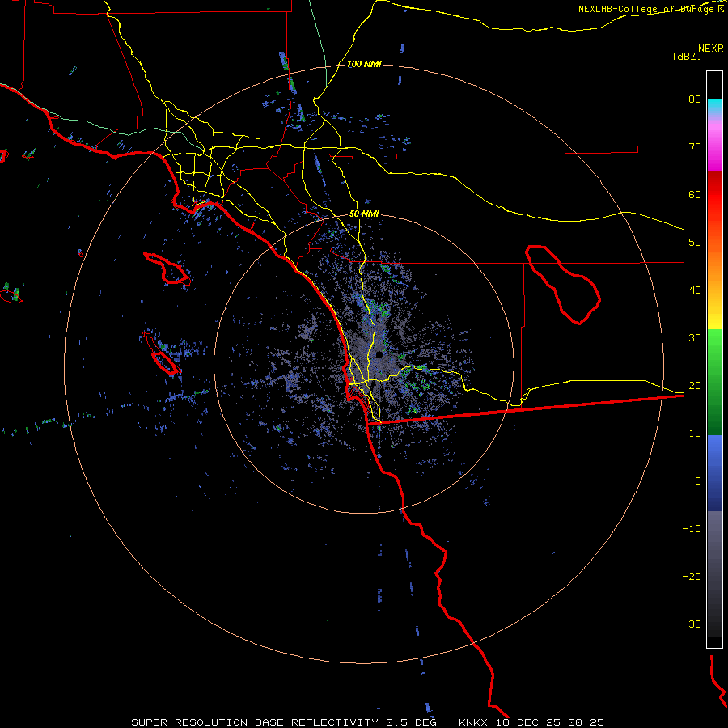Click the KNKX station identifier in the caption
The image size is (728, 728).
(472, 722)
